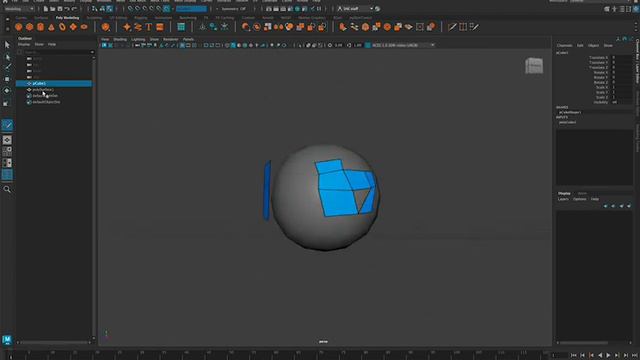The height and width of the screenshot is (360, 640).
Task: Click the open scene folder icon
Action: click(53, 9)
